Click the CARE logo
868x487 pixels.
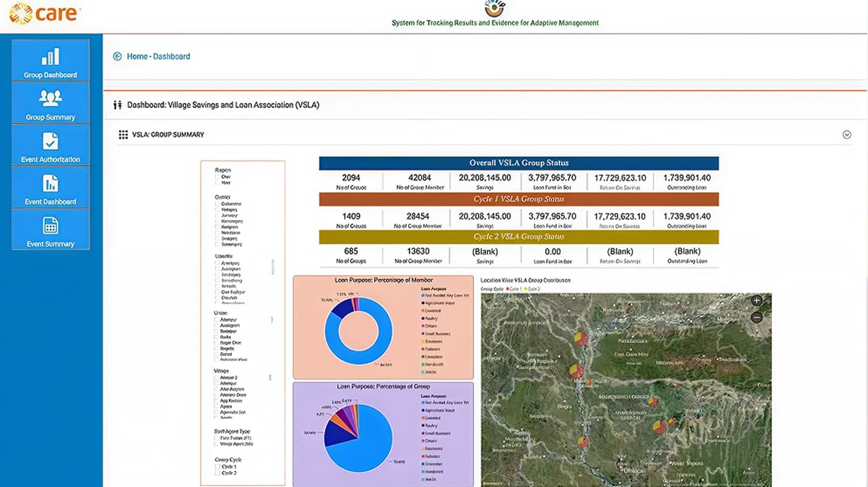click(42, 13)
